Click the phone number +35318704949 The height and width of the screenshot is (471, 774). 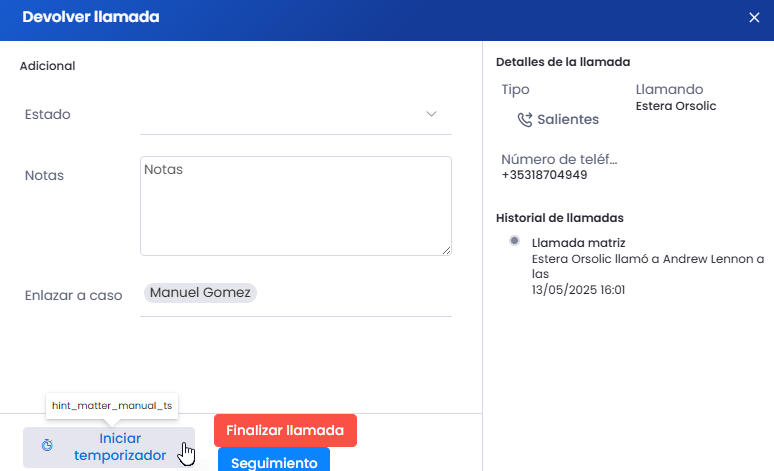tap(544, 175)
